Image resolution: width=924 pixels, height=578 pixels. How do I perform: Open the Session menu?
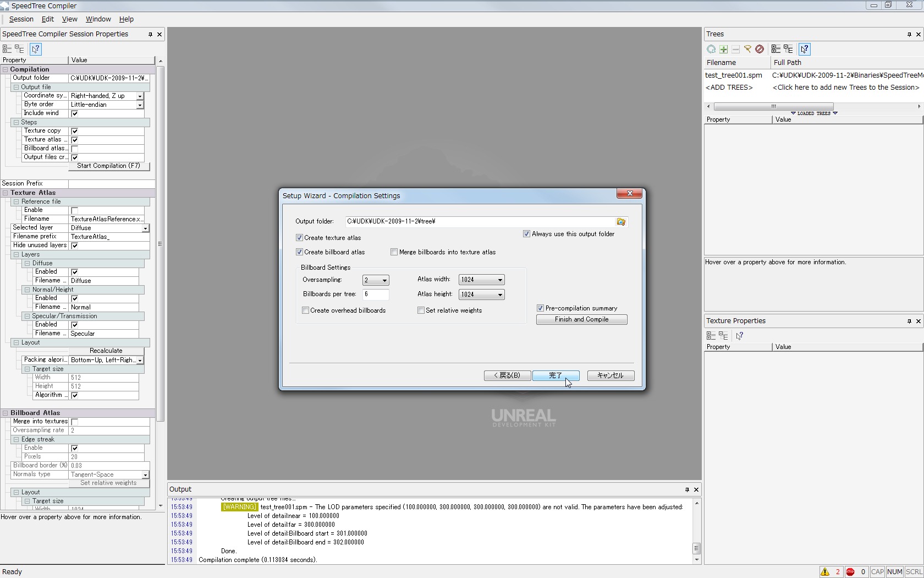click(x=21, y=19)
